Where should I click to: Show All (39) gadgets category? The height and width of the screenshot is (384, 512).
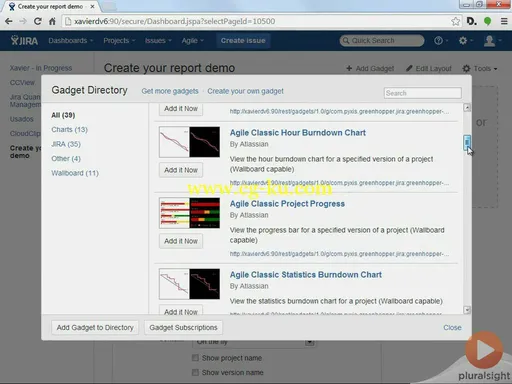[63, 115]
